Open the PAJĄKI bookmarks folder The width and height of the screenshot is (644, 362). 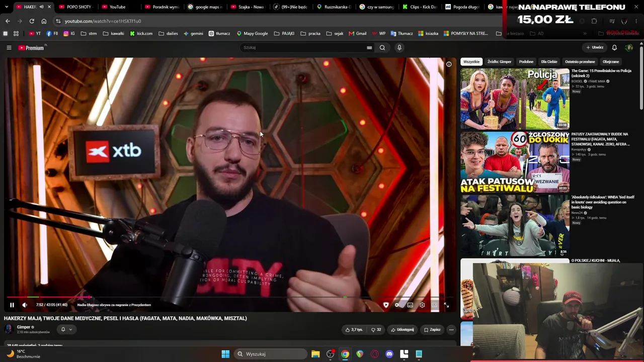click(284, 34)
